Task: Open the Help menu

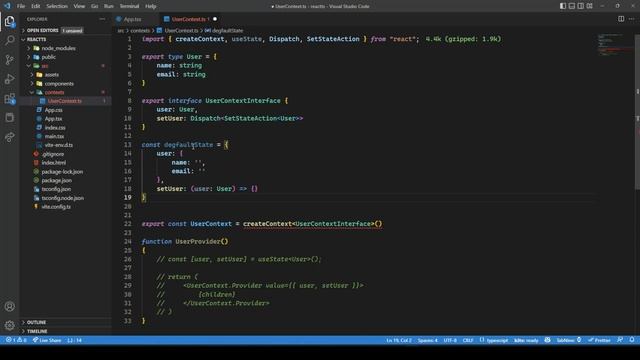Action: 151,6
